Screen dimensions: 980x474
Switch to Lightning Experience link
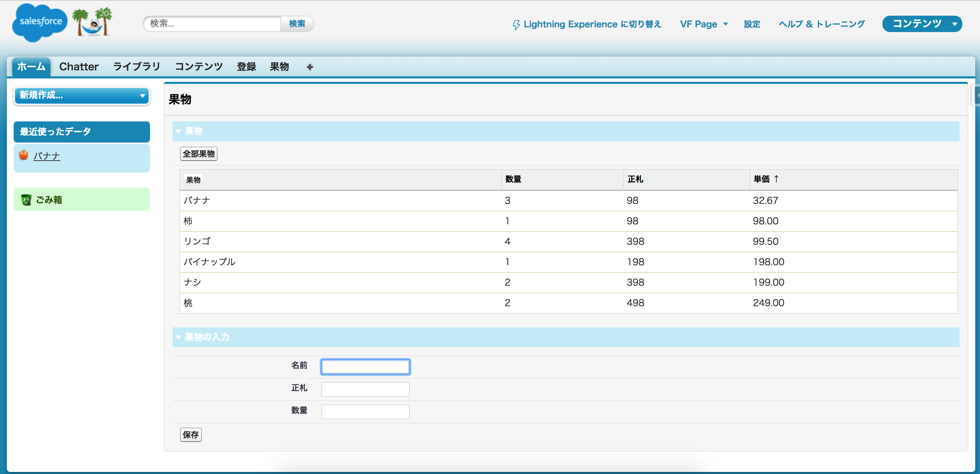tap(592, 24)
